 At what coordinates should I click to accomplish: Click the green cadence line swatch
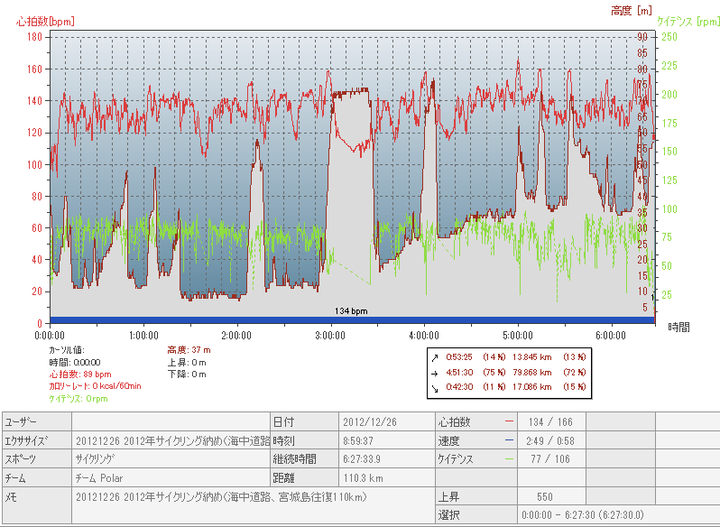click(x=509, y=459)
